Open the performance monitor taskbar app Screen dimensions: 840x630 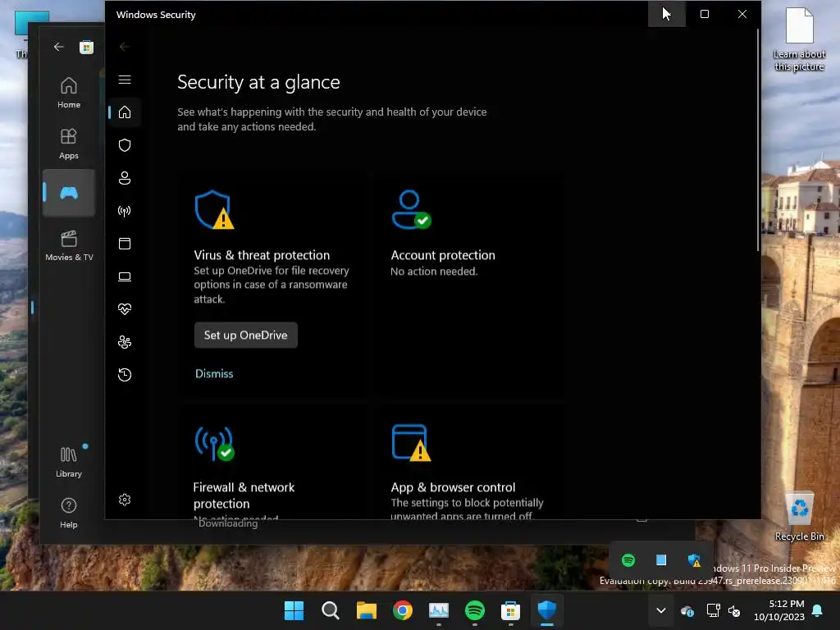pos(439,610)
